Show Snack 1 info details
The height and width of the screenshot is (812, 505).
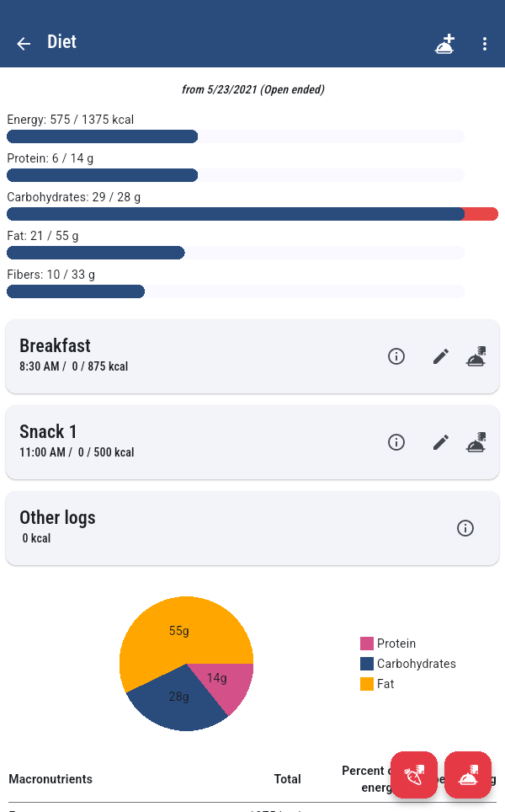(396, 442)
